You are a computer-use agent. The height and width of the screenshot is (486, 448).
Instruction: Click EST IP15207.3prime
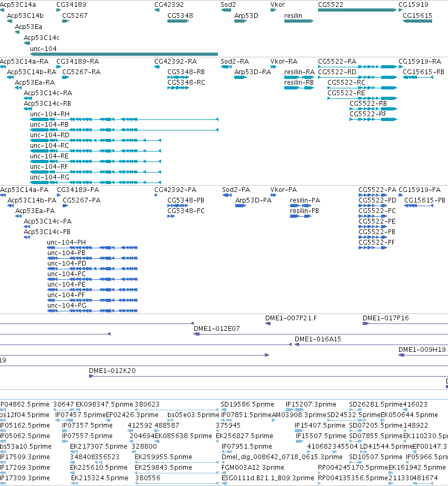coord(311,404)
